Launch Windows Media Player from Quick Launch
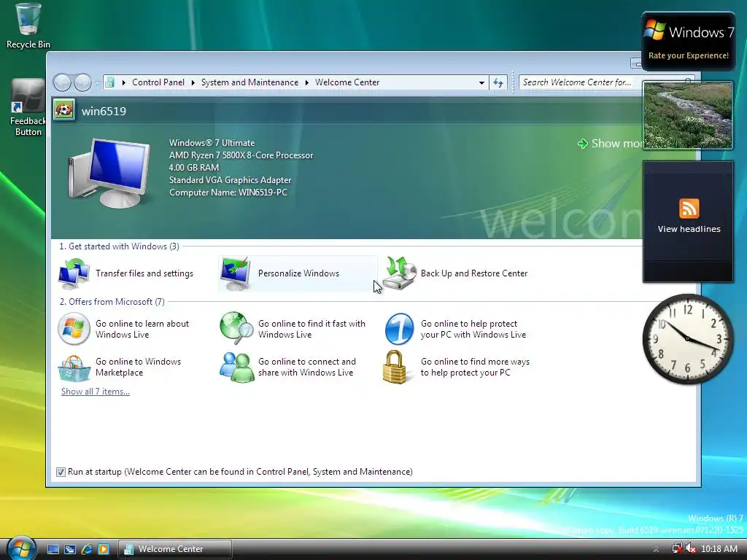 point(104,549)
